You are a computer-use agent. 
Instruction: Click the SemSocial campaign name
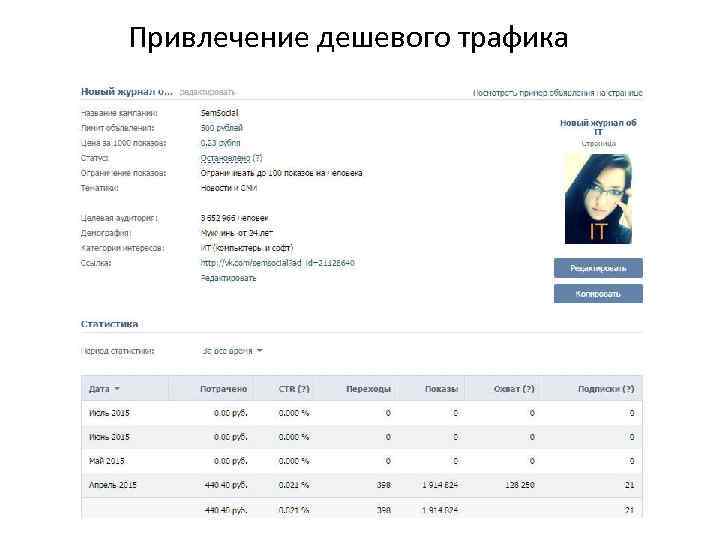coord(219,113)
